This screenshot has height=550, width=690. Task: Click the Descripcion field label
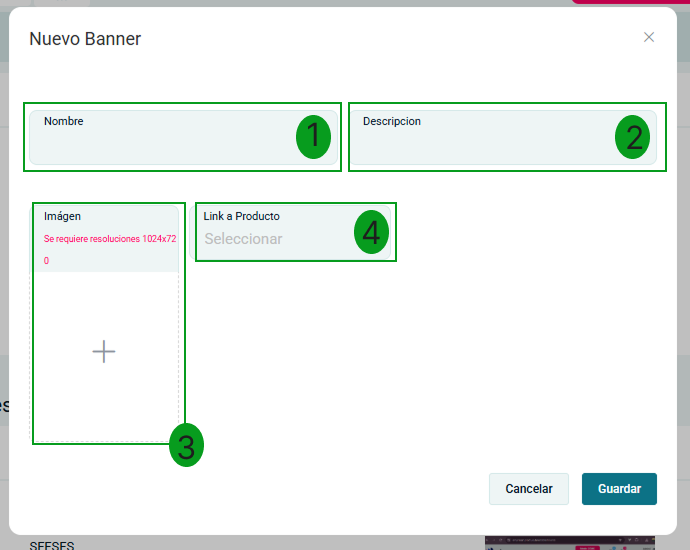point(392,121)
